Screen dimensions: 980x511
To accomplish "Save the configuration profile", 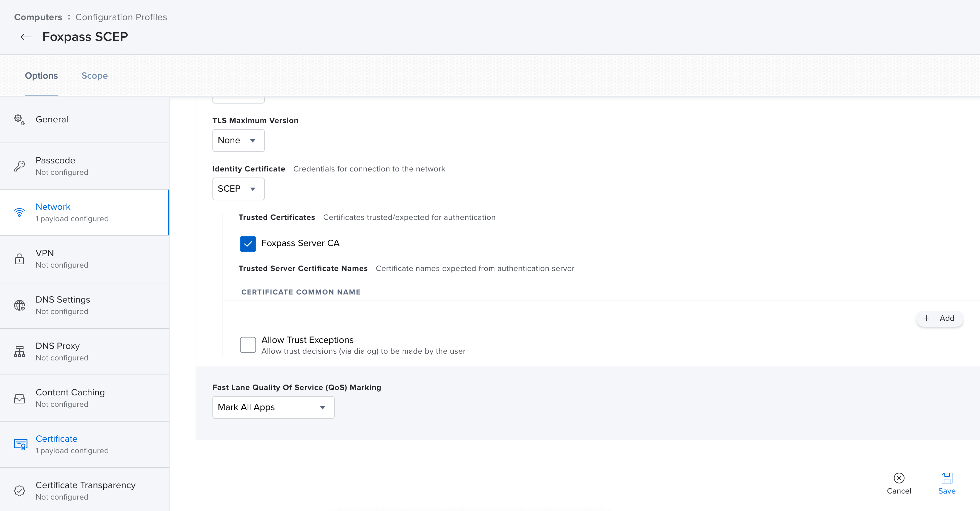I will pos(946,483).
